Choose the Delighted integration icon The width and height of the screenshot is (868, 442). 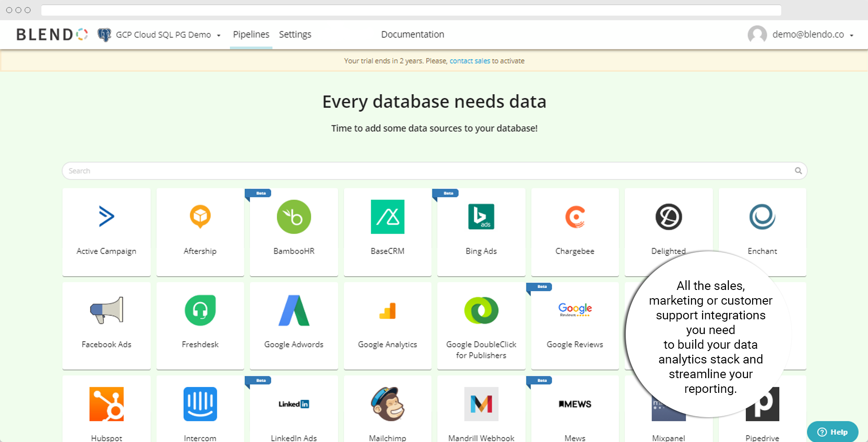(668, 217)
